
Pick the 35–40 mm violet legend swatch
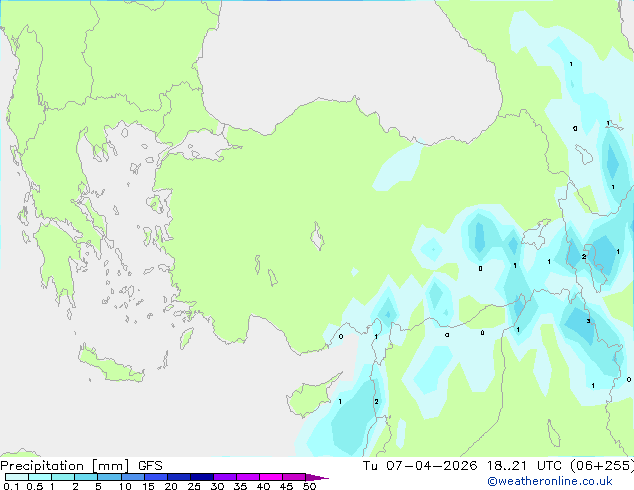tap(248, 477)
